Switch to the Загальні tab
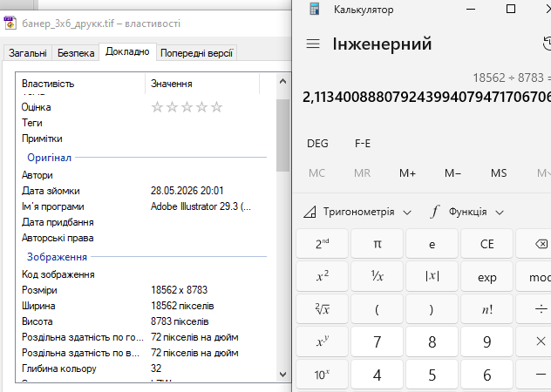The width and height of the screenshot is (551, 392). coord(27,53)
